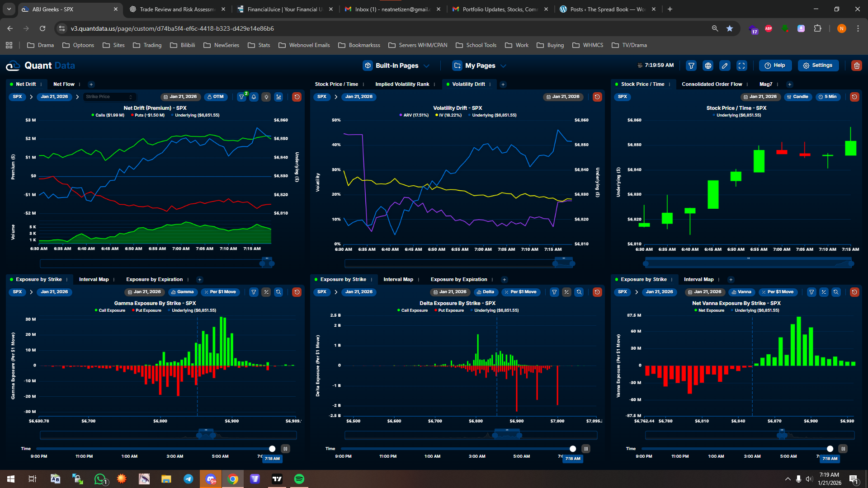The image size is (868, 488).
Task: Open the Consolidated Order Flow tab
Action: (712, 84)
